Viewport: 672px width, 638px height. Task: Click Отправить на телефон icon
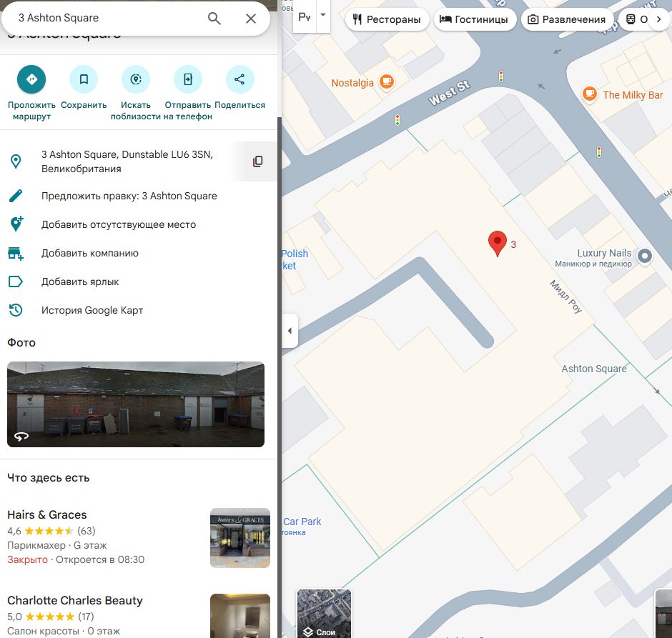tap(188, 79)
